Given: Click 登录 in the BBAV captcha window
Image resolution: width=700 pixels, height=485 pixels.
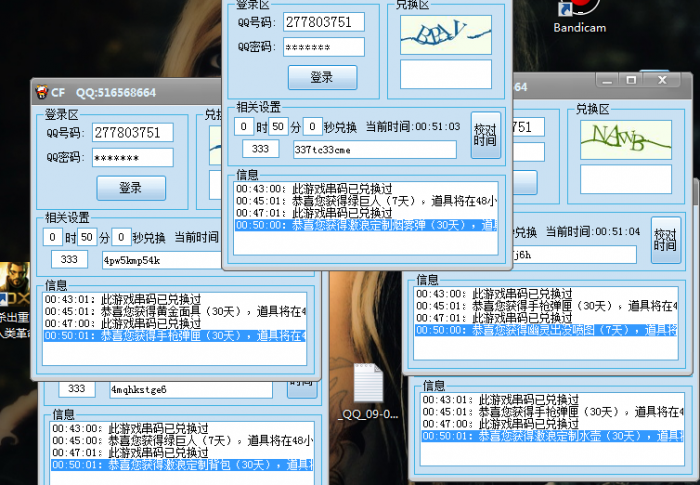Looking at the screenshot, I should pos(322,77).
